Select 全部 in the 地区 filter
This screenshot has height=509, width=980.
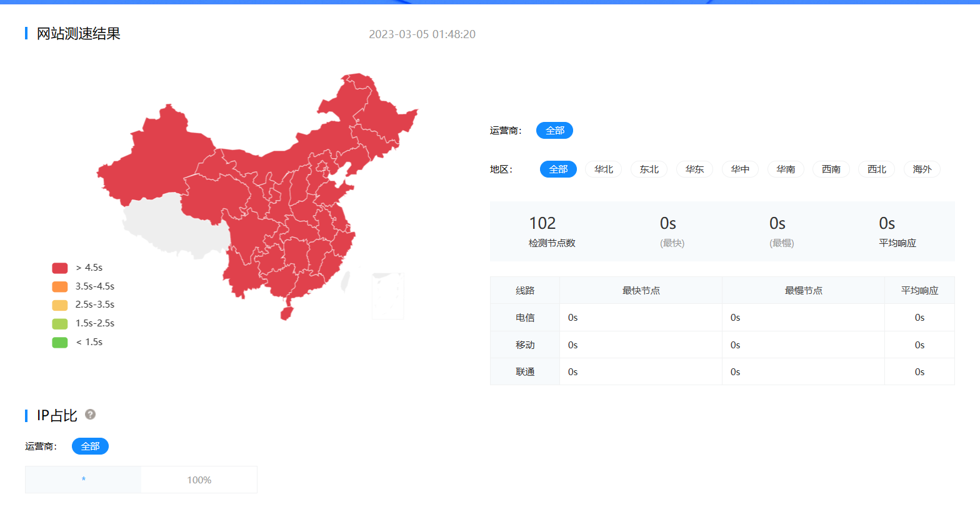pyautogui.click(x=558, y=169)
